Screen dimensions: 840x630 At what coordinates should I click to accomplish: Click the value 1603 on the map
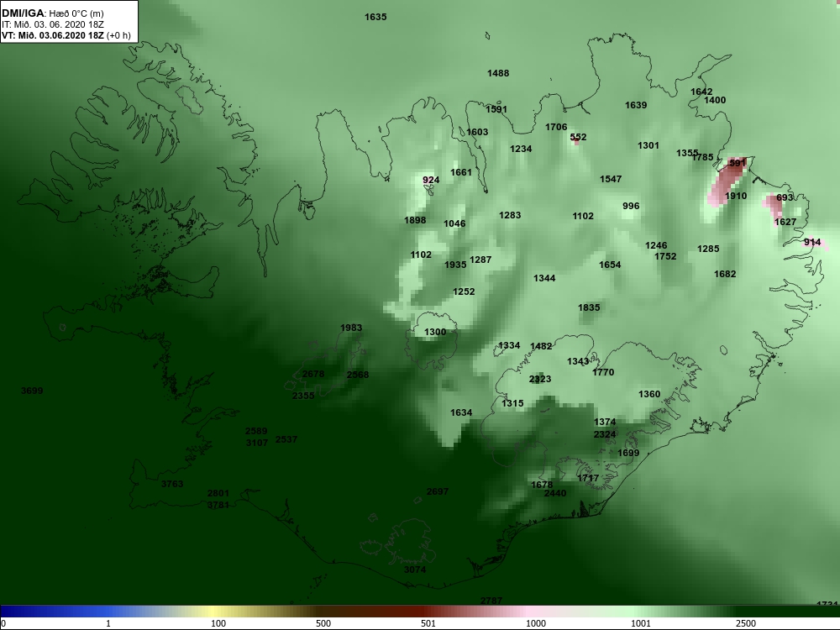(x=477, y=133)
